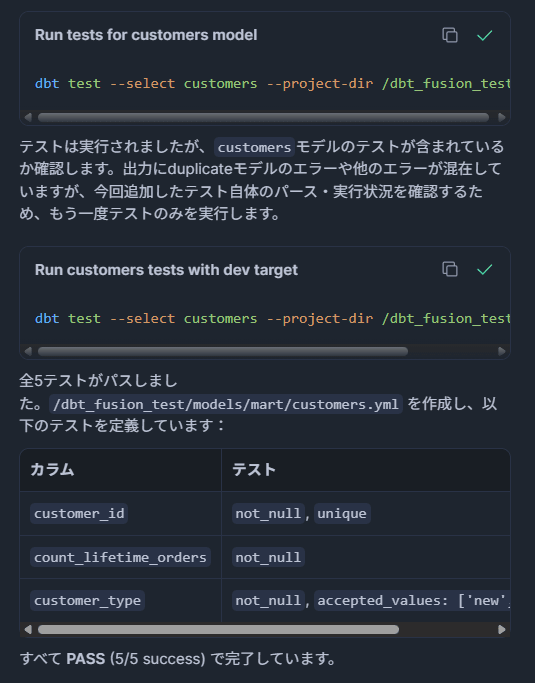The image size is (535, 683).
Task: Click right scroll arrow of second code block
Action: (x=501, y=351)
